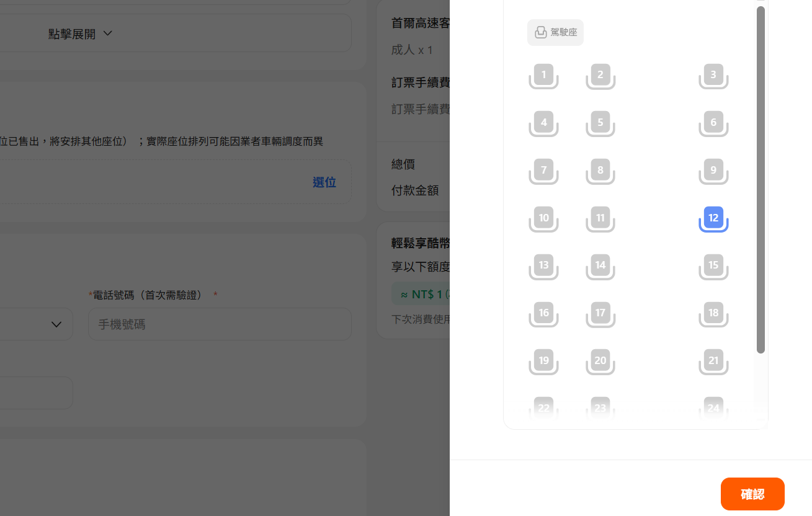The width and height of the screenshot is (812, 516).
Task: Click the 手機號碼 phone number field
Action: point(220,324)
